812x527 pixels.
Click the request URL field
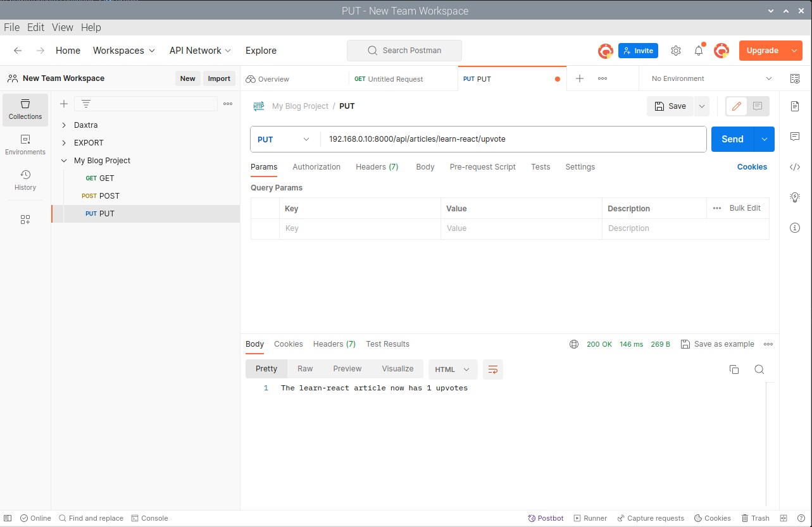tap(513, 139)
